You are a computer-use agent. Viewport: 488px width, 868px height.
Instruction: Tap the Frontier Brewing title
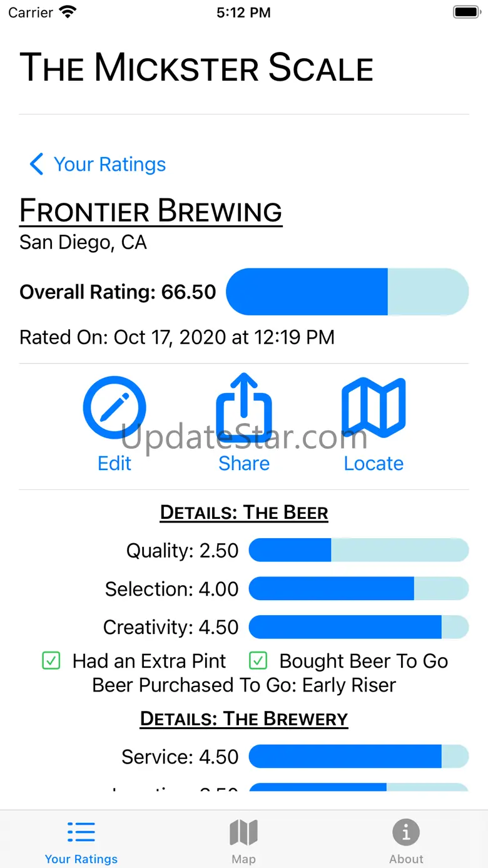coord(151,211)
